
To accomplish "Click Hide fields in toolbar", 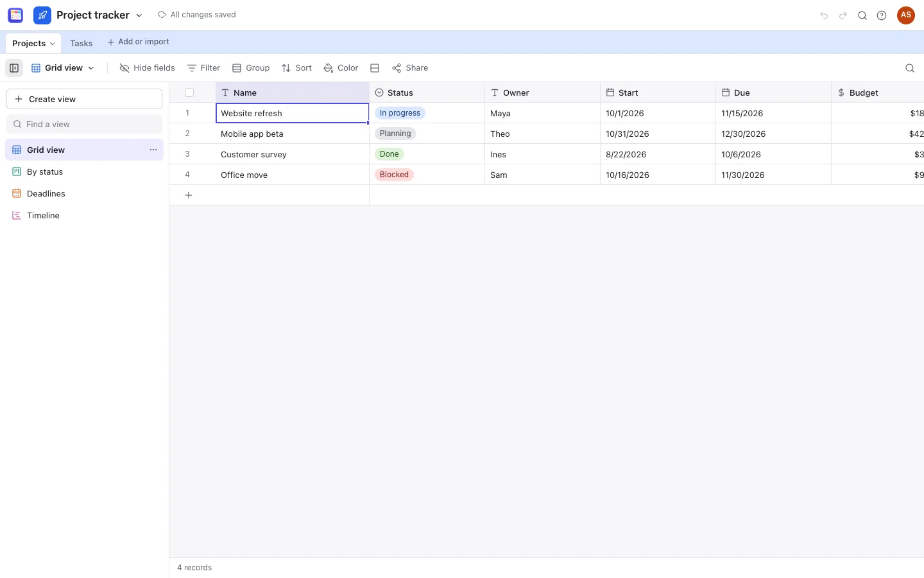I will click(x=147, y=68).
